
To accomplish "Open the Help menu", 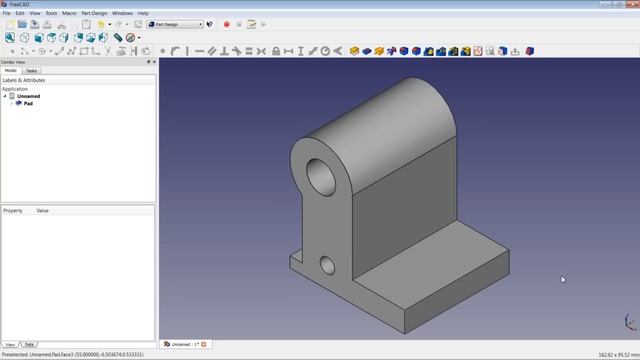I will [x=143, y=13].
